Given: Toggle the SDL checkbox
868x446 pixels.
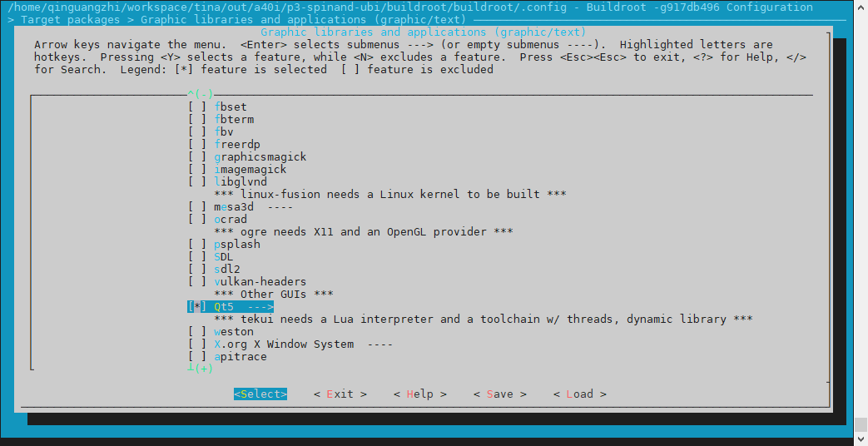Looking at the screenshot, I should (197, 257).
